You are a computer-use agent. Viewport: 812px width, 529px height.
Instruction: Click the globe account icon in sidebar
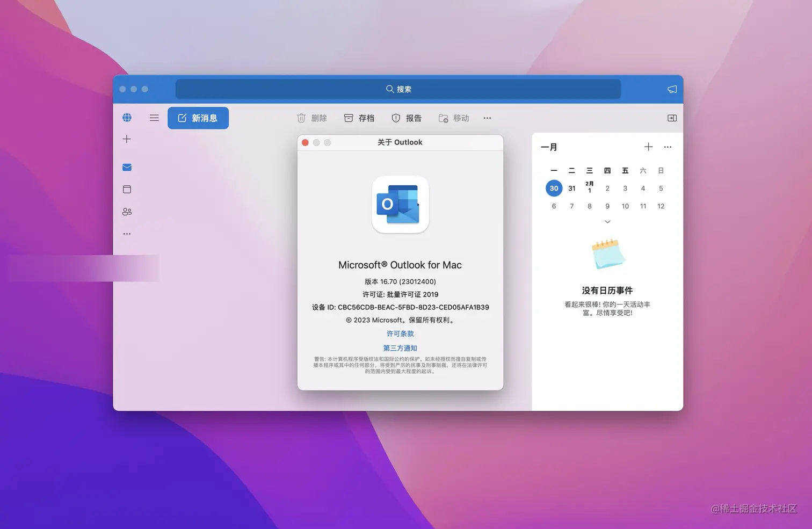coord(127,118)
